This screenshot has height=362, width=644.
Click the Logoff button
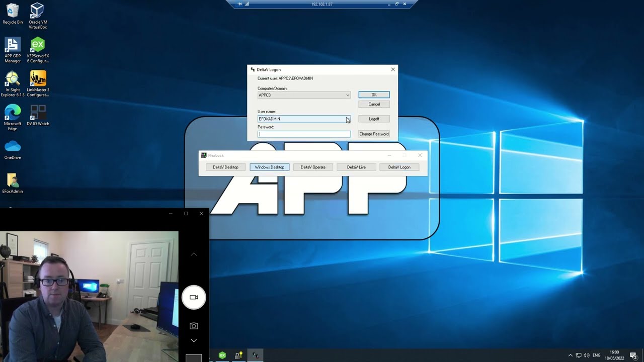click(x=374, y=119)
